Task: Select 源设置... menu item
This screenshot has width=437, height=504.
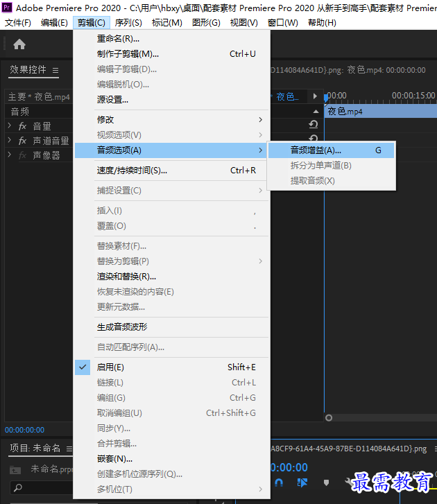Action: pos(172,100)
